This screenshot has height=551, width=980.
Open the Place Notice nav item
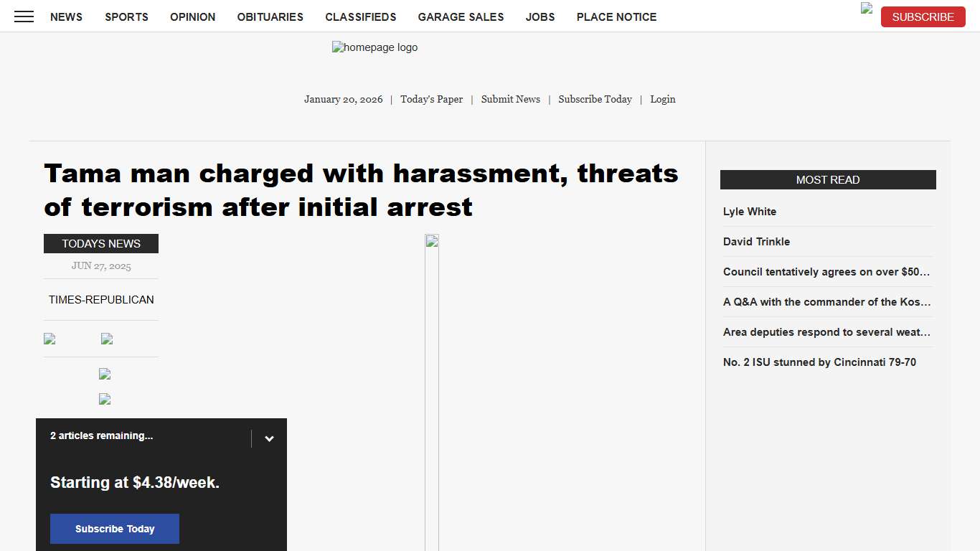tap(616, 17)
